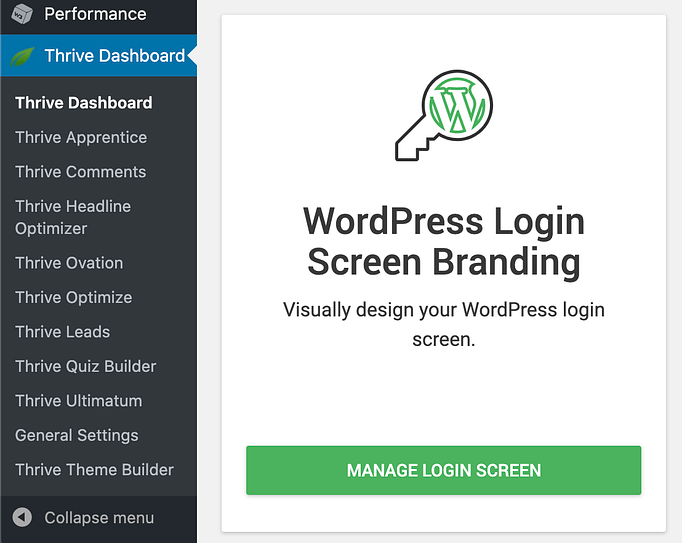
Task: Go to Thrive Comments
Action: point(81,172)
